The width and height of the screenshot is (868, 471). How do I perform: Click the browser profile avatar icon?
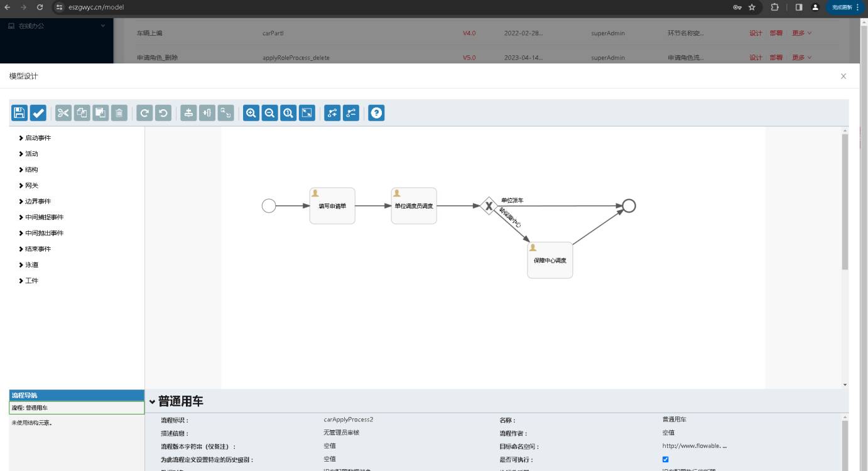point(815,7)
